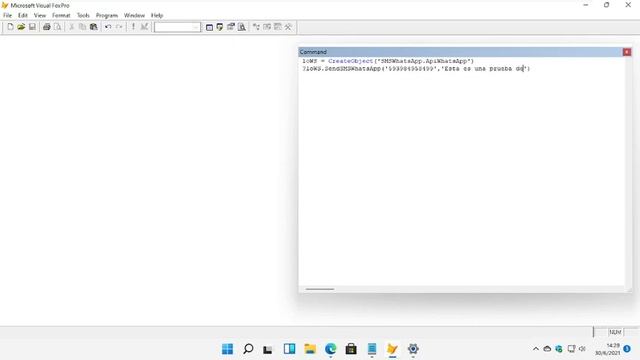Redo the undone action
Screen dimensions: 640x360
click(x=119, y=27)
